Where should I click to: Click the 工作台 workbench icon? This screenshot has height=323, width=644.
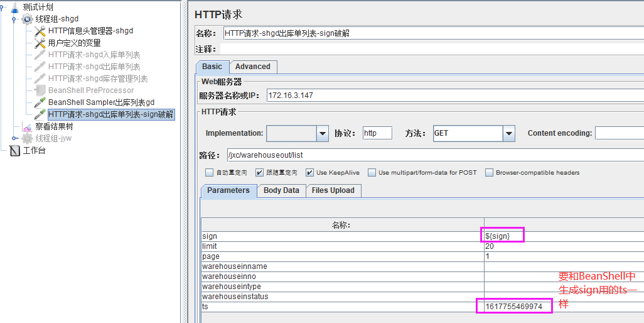point(15,151)
